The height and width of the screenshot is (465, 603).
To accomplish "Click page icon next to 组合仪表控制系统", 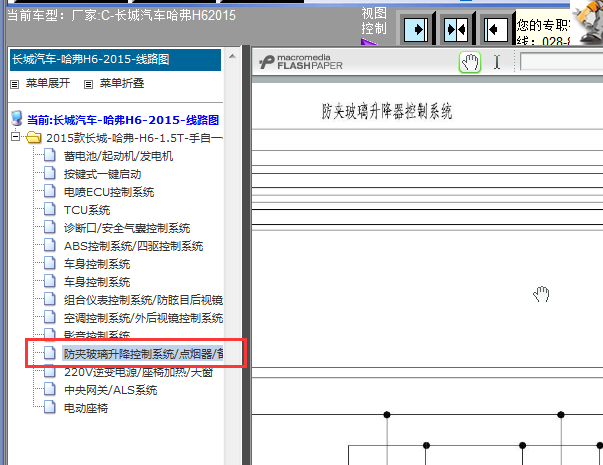I will click(50, 299).
